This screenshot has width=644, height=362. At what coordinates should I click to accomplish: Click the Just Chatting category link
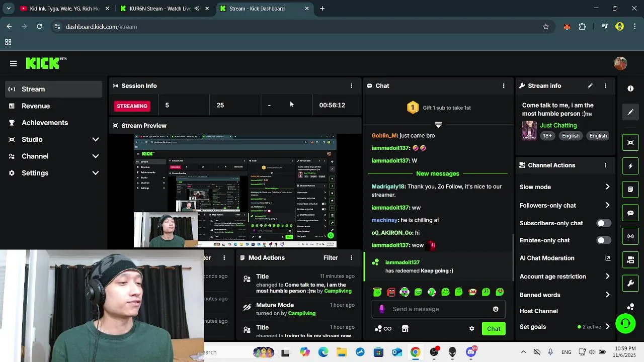click(558, 126)
